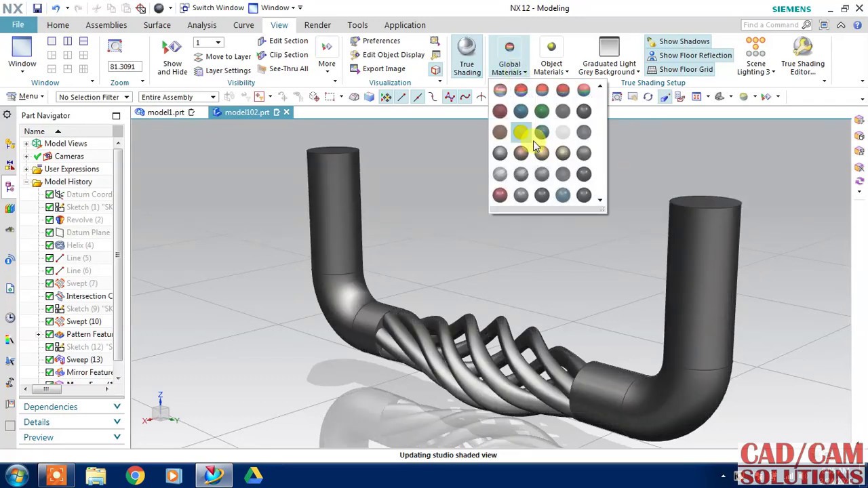Click the materials gallery scroll-down arrow
Viewport: 868px width, 488px height.
[x=600, y=200]
